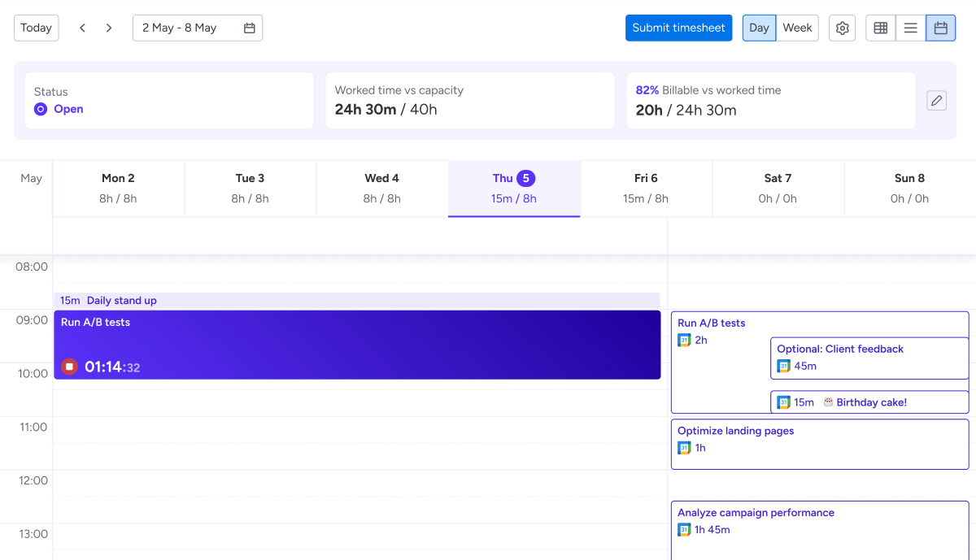Select the Fri 6 day column
This screenshot has width=976, height=560.
(x=646, y=189)
